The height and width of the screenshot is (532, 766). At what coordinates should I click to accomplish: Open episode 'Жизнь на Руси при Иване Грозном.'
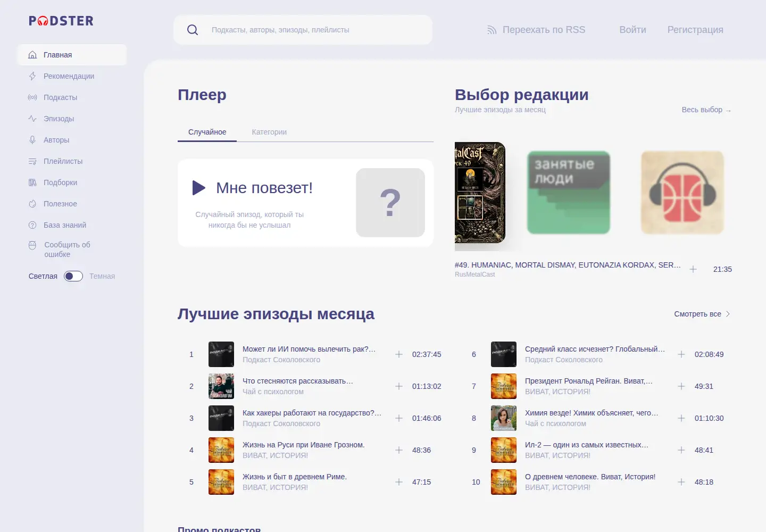[x=304, y=445]
